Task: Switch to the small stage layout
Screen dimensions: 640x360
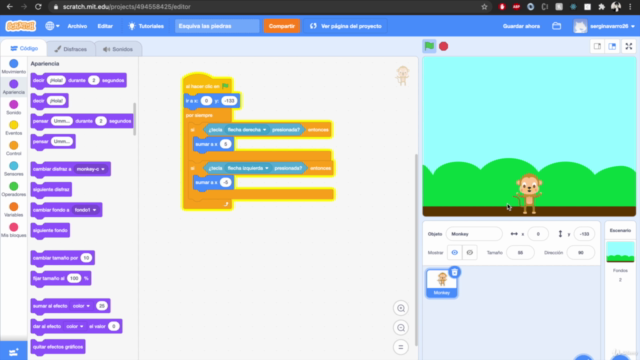Action: coord(597,46)
